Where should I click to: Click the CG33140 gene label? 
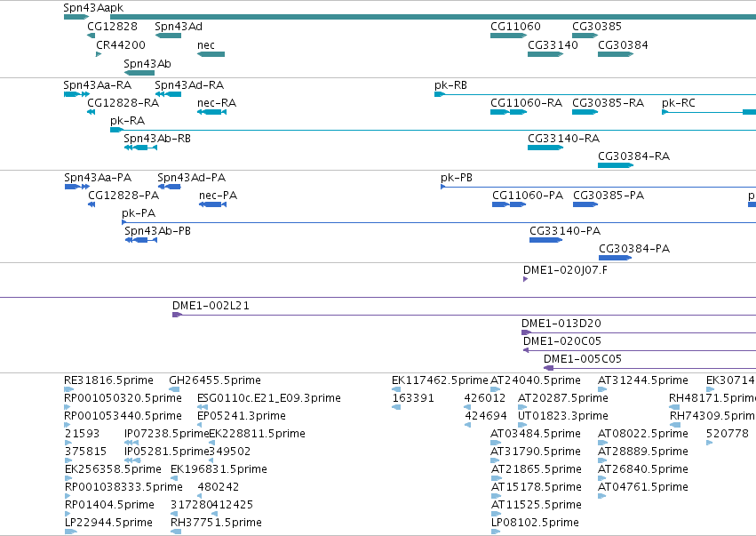pyautogui.click(x=553, y=45)
